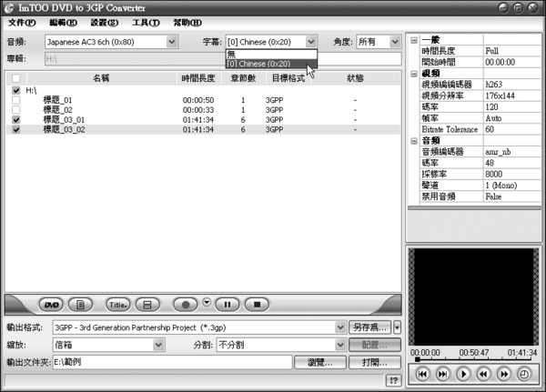Collapse the 一般 property group

(414, 40)
